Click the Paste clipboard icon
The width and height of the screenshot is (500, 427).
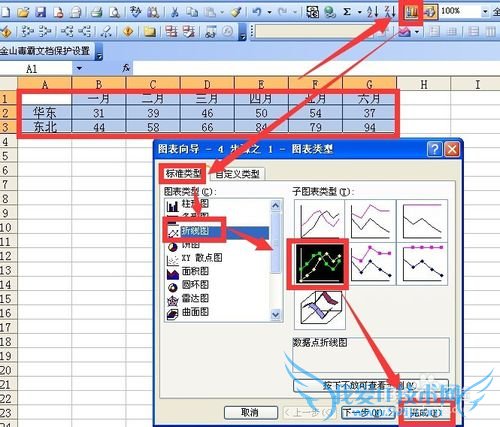(210, 12)
